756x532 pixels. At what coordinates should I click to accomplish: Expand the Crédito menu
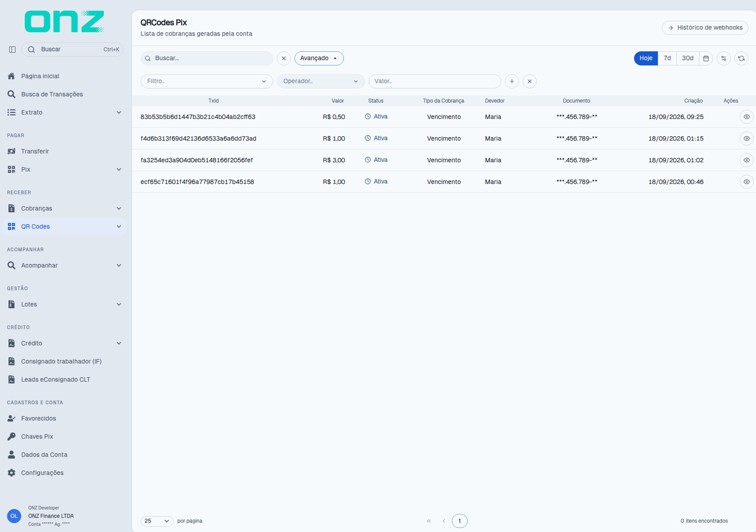[65, 343]
